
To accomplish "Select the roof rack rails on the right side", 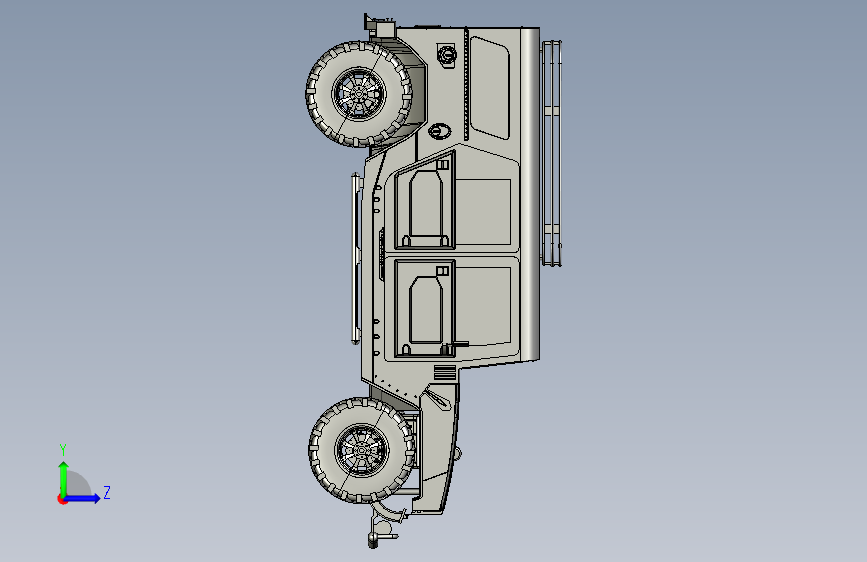I will [x=551, y=153].
